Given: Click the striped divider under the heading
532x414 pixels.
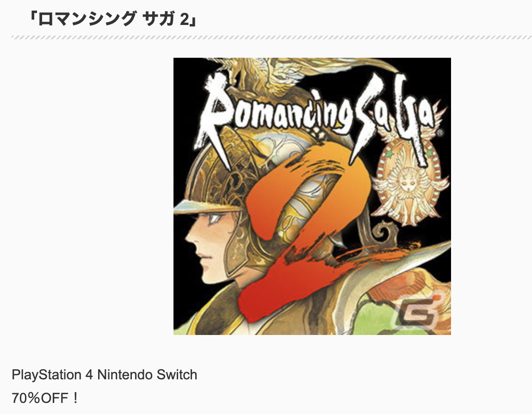Looking at the screenshot, I should [x=272, y=37].
